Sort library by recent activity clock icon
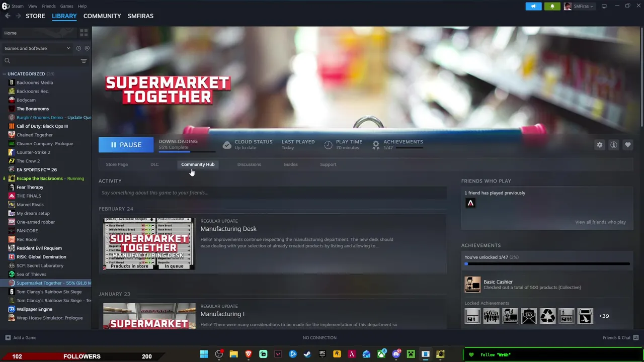The image size is (644, 362). 78,48
